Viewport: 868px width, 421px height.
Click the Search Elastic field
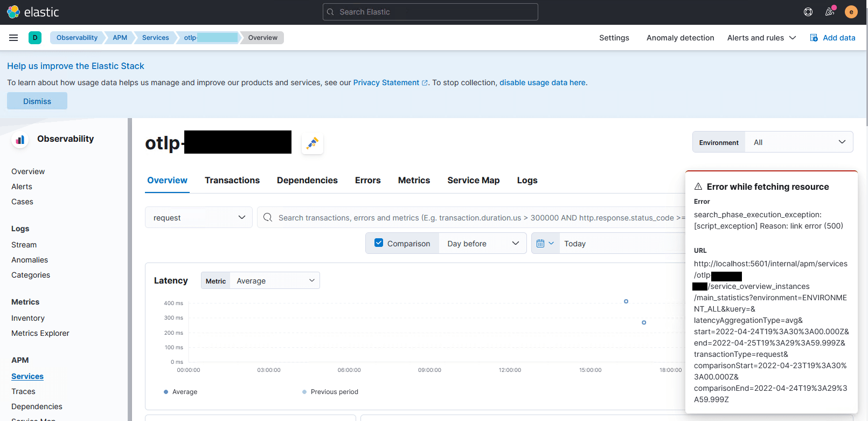430,12
